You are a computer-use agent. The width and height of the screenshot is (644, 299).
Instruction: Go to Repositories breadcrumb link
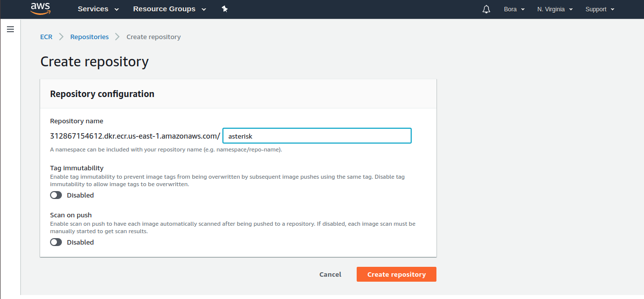[89, 37]
